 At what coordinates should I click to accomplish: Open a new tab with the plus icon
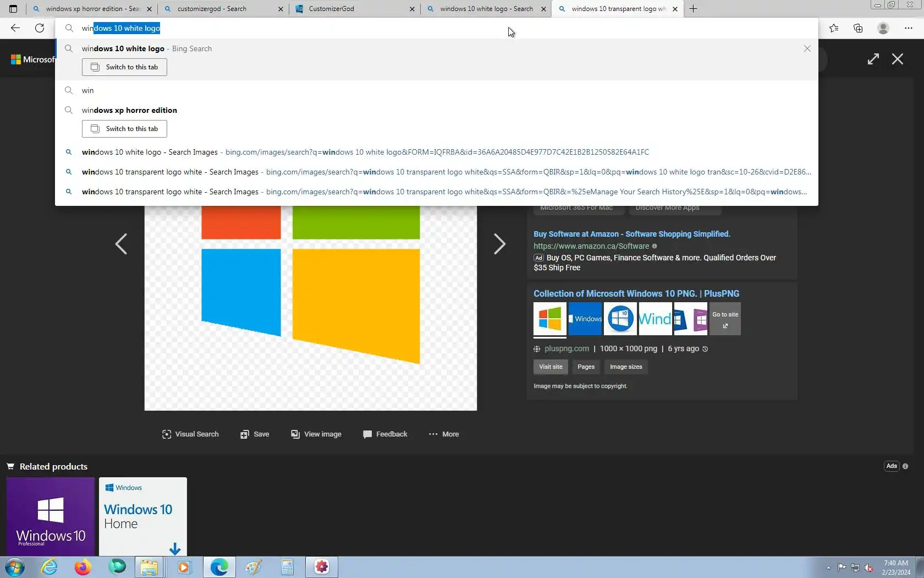tap(693, 9)
